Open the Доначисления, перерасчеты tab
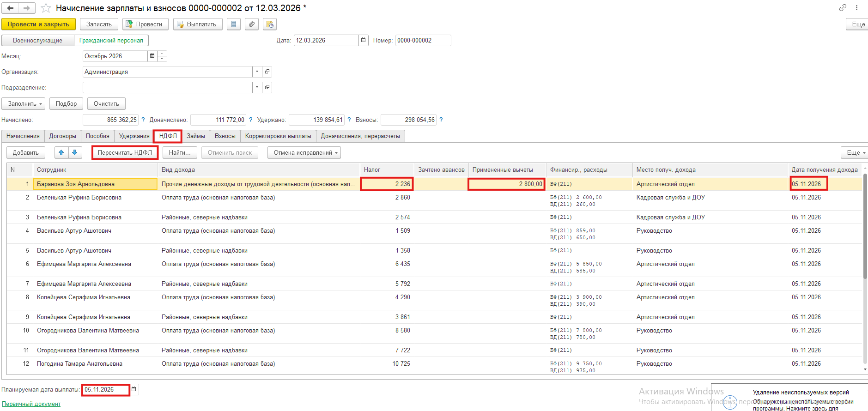868x411 pixels. coord(360,136)
